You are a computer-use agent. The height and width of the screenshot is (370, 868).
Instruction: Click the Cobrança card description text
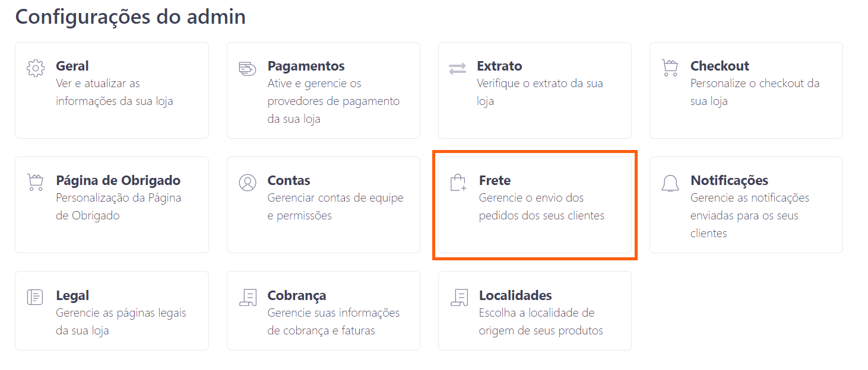334,321
